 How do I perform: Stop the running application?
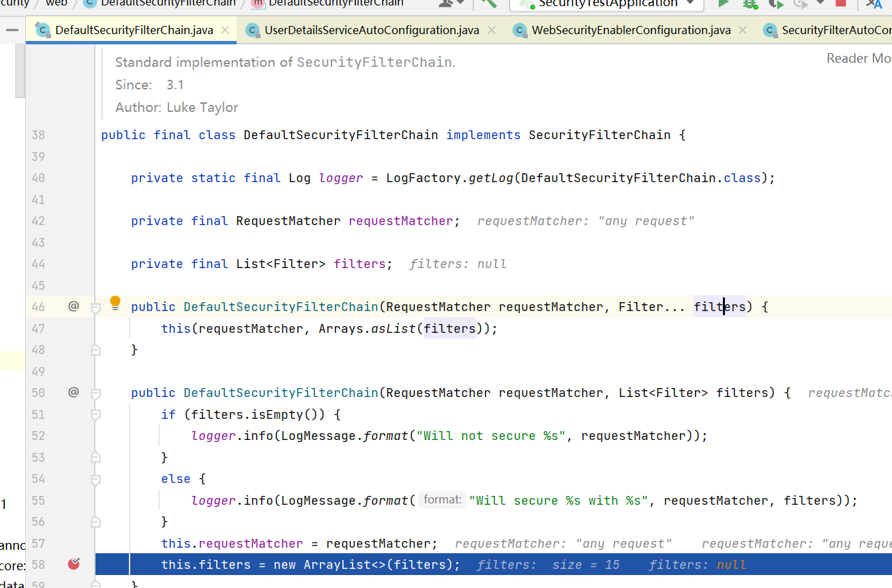pyautogui.click(x=841, y=3)
